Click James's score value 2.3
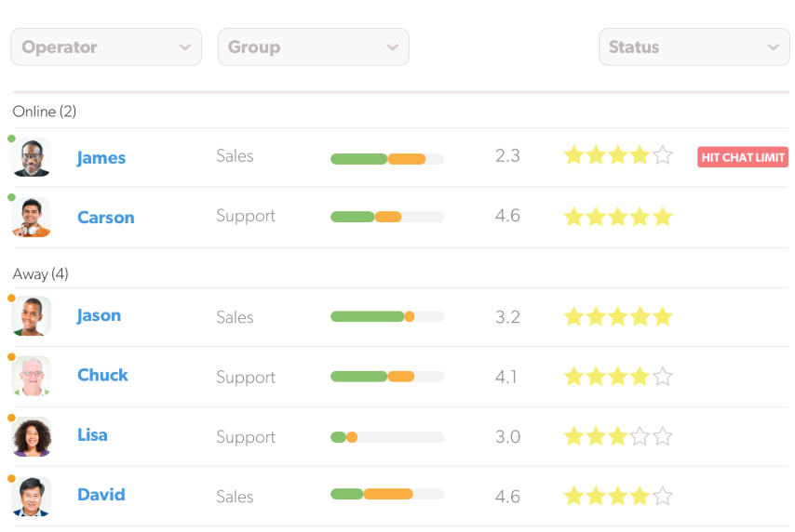795x532 pixels. coord(507,155)
